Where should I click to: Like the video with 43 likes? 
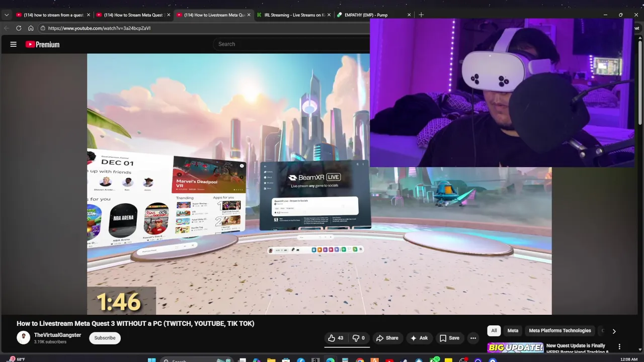[336, 338]
